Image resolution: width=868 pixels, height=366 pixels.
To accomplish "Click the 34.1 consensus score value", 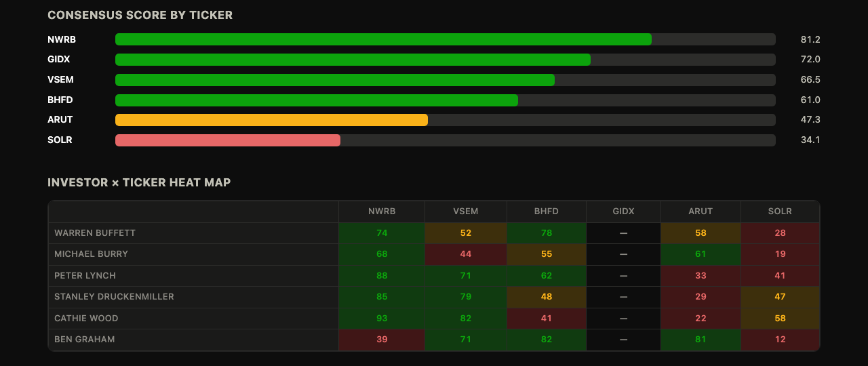I will [810, 140].
